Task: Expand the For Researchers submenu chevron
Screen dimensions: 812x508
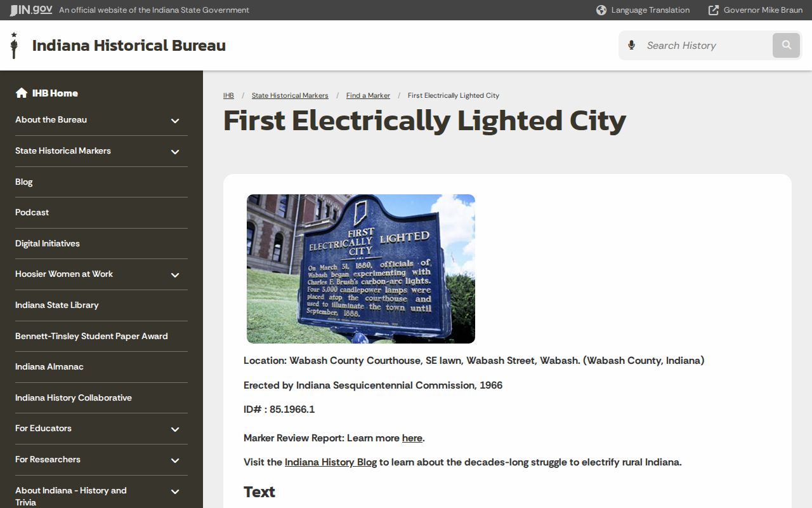Action: pyautogui.click(x=175, y=460)
